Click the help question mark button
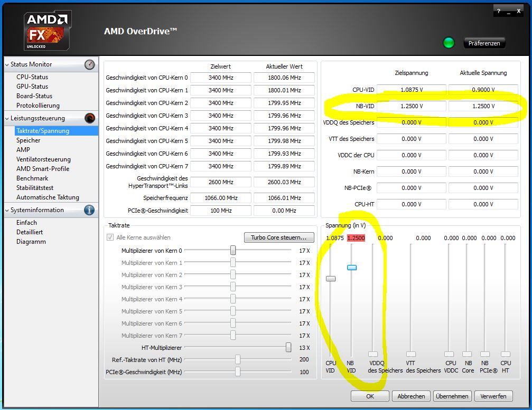This screenshot has width=532, height=410. [498, 11]
